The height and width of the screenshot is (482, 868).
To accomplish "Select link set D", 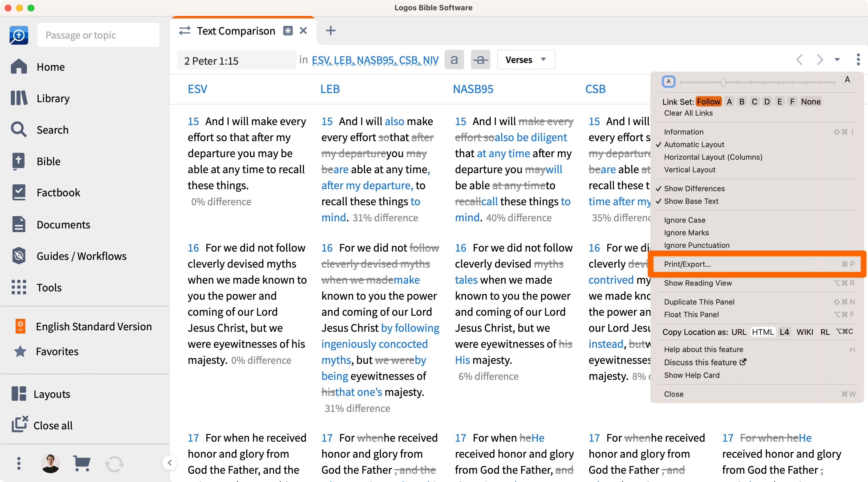I will point(767,101).
